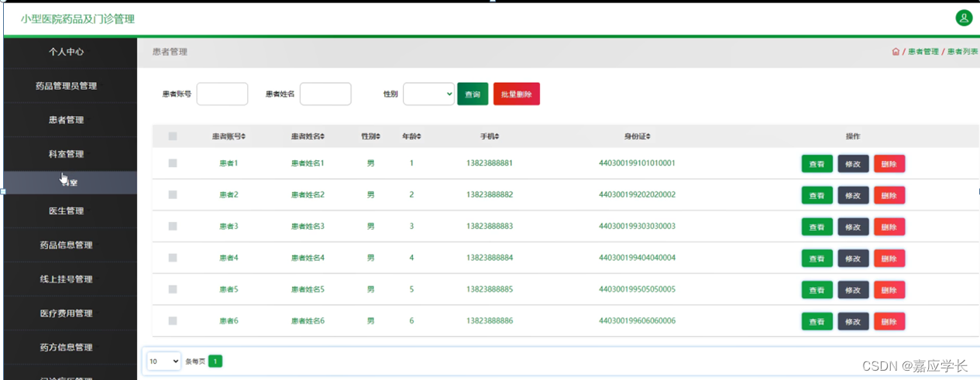Click 删除 for 患者6

(889, 321)
